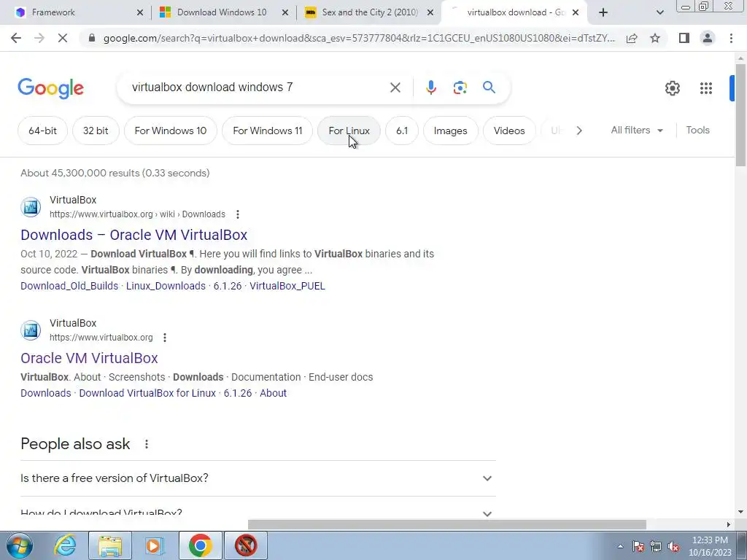Open options for the virtualbox.org result

tap(165, 338)
